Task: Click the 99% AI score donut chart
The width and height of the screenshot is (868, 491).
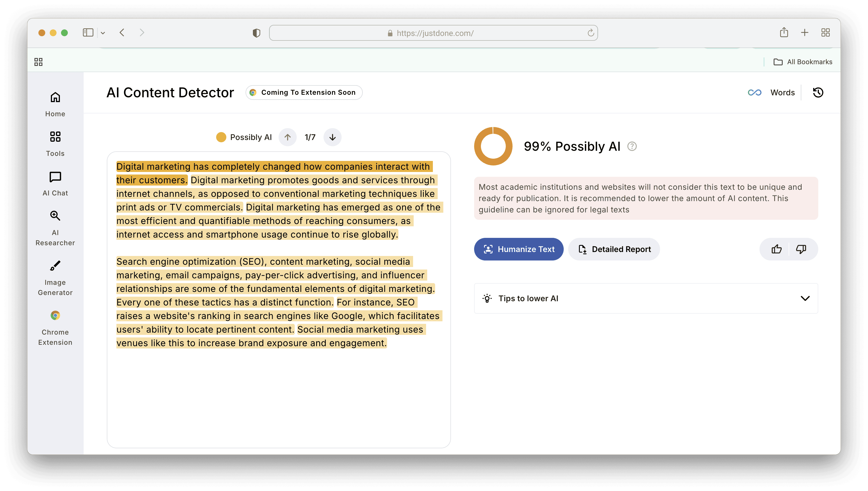Action: [x=493, y=146]
